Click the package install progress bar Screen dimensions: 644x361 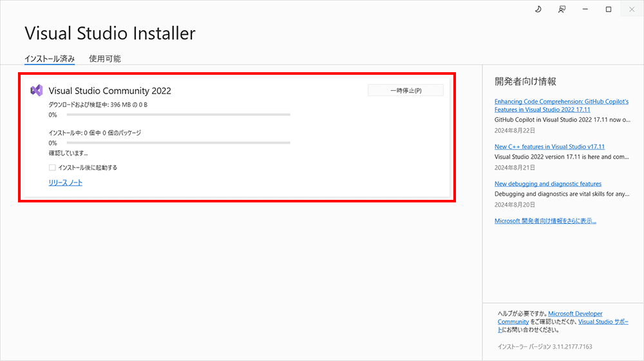178,142
